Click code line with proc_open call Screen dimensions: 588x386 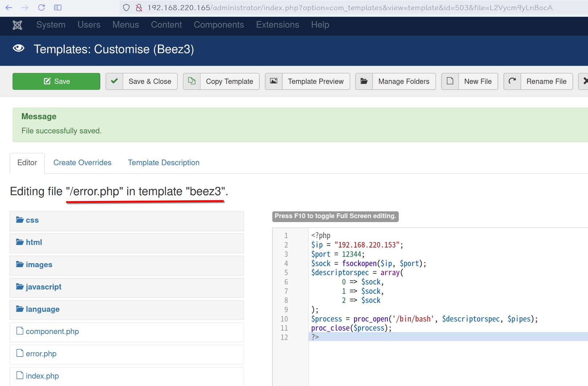[x=424, y=319]
